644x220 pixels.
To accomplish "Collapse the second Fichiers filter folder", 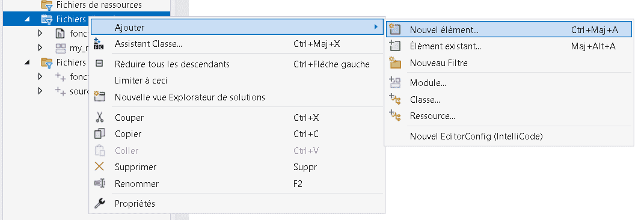I will point(27,63).
